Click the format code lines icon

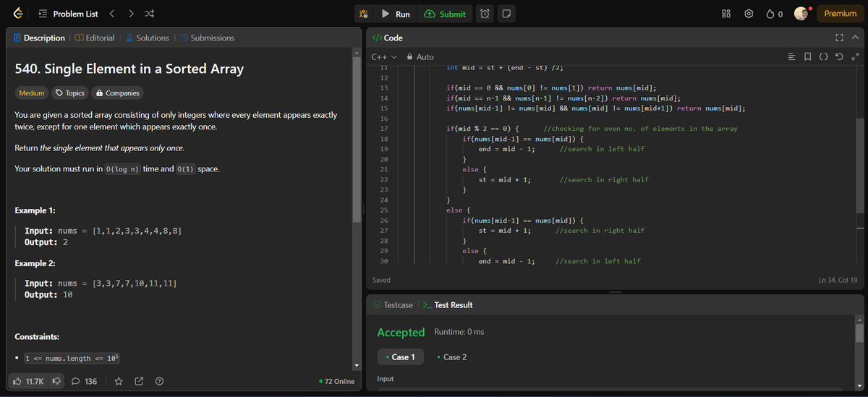point(791,56)
